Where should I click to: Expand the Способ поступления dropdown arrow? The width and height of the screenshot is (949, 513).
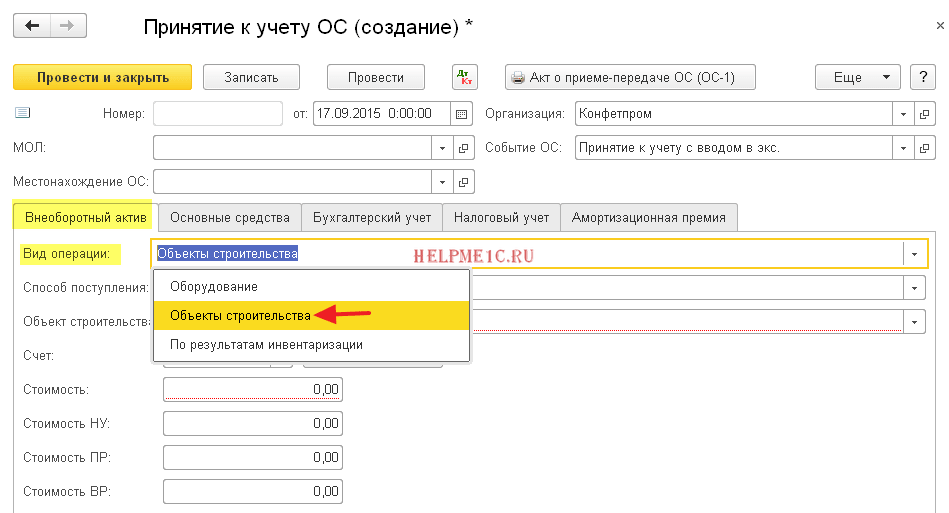tap(915, 288)
